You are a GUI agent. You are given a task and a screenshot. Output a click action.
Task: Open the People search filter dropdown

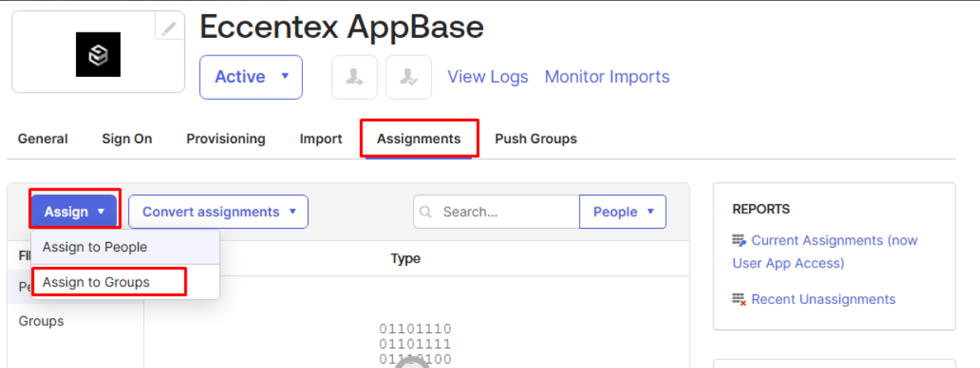623,211
